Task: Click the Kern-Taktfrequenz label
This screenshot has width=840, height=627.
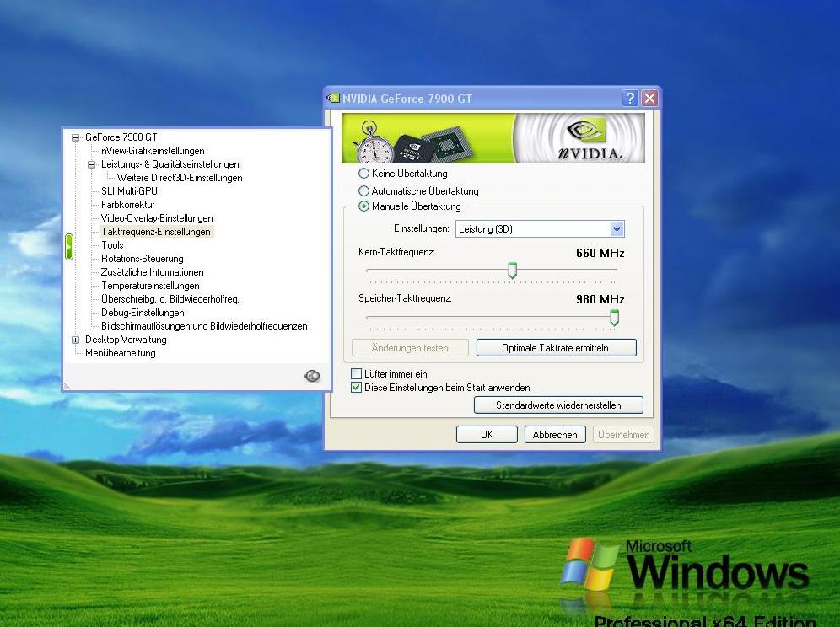Action: click(x=396, y=252)
